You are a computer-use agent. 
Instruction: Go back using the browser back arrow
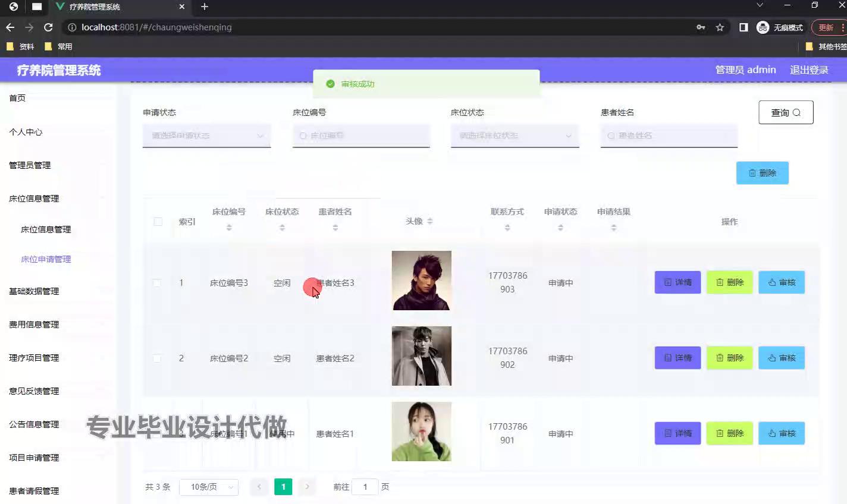pos(10,27)
